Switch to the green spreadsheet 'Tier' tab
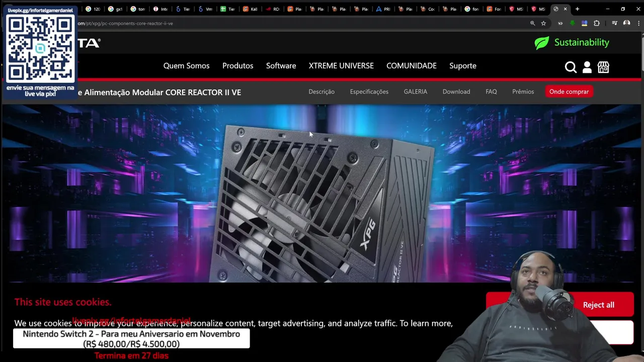This screenshot has height=362, width=644. pos(227,9)
